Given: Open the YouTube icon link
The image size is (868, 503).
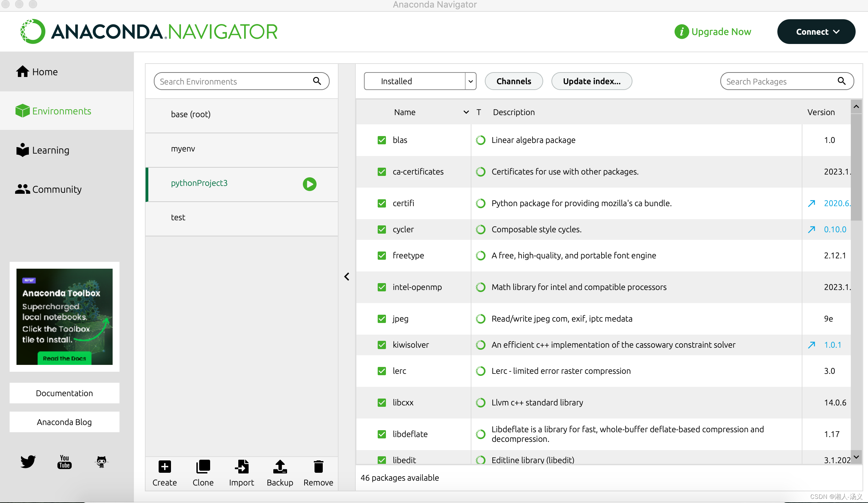Looking at the screenshot, I should click(x=65, y=461).
